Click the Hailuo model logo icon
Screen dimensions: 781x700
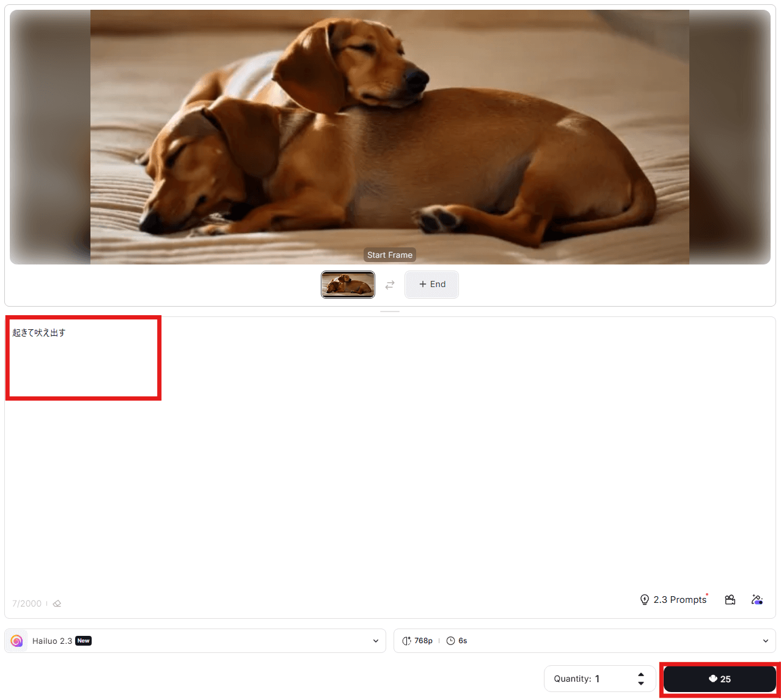coord(16,641)
